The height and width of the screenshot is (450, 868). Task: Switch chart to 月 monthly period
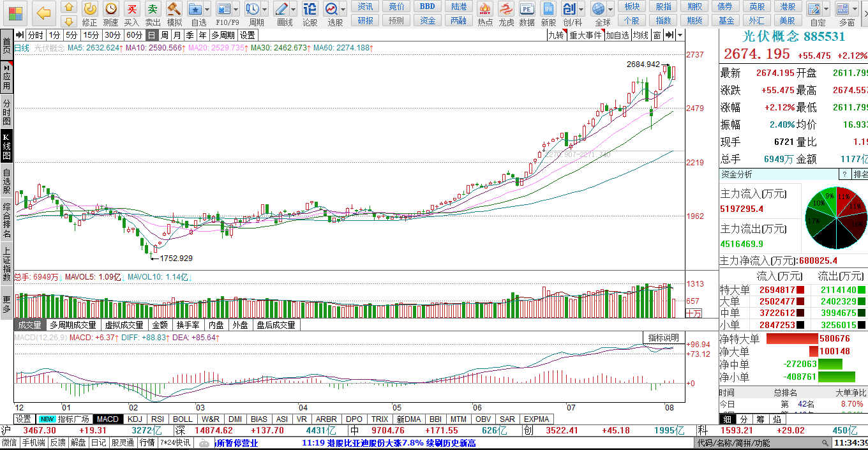pyautogui.click(x=177, y=35)
